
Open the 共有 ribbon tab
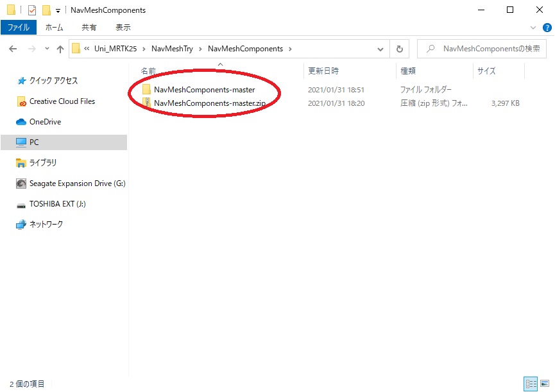pyautogui.click(x=89, y=27)
